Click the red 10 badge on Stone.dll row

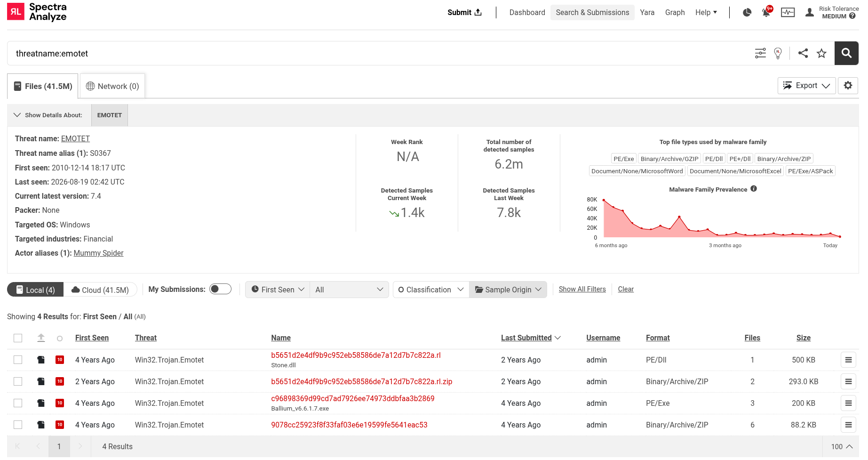60,360
